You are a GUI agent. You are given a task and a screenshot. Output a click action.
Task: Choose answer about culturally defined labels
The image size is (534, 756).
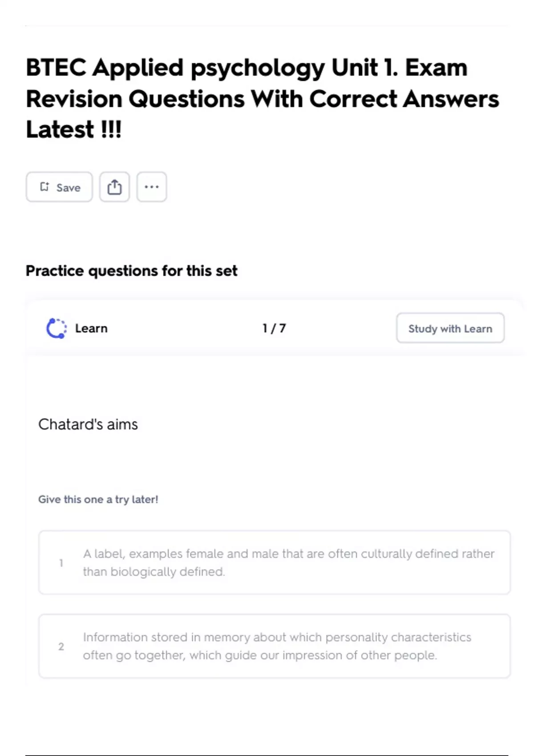tap(288, 554)
